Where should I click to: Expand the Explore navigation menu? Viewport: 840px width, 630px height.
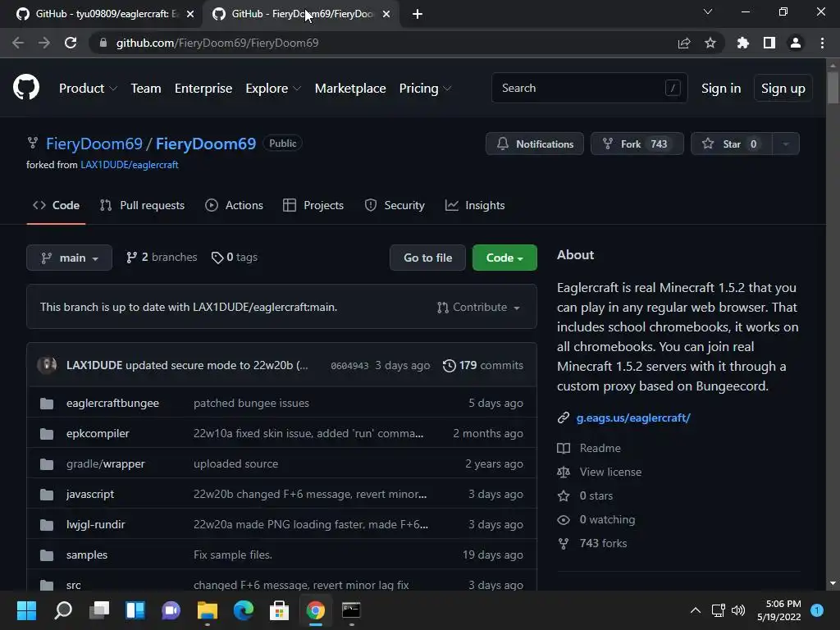tap(273, 89)
